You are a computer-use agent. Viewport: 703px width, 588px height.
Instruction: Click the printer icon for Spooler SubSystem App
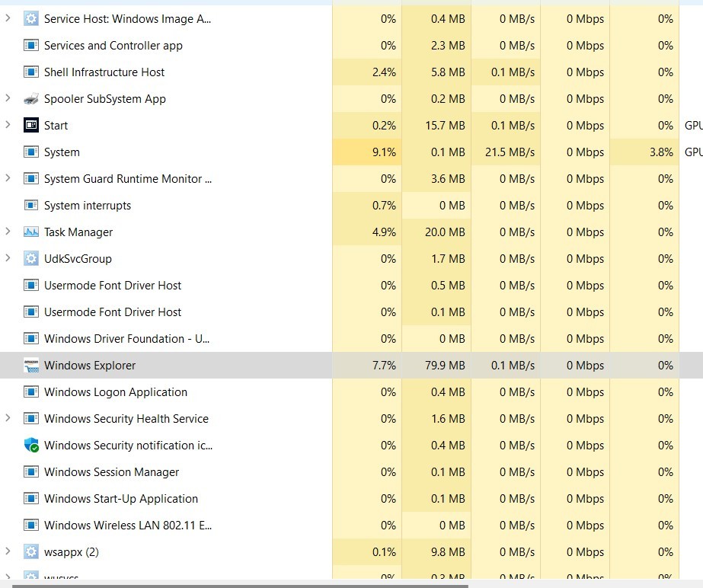click(x=31, y=99)
